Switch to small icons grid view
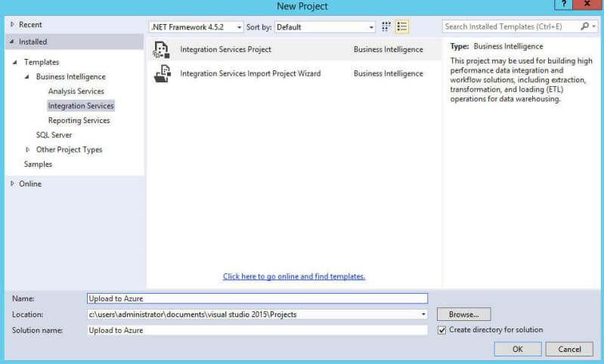Image resolution: width=604 pixels, height=364 pixels. [386, 26]
